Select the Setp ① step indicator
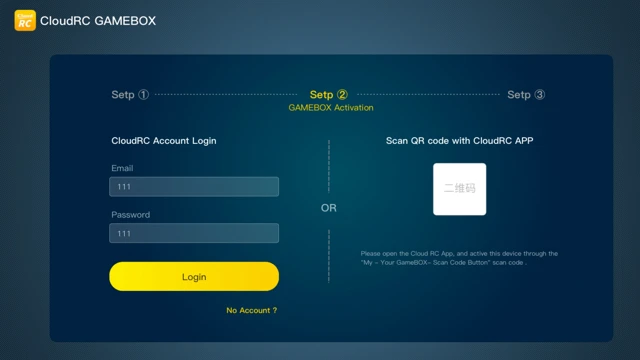This screenshot has height=360, width=640. click(x=130, y=95)
